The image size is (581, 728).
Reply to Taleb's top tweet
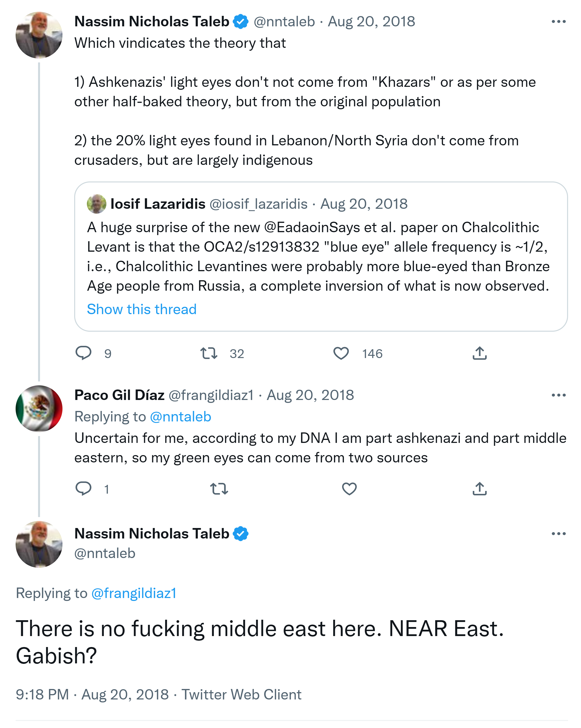tap(83, 353)
